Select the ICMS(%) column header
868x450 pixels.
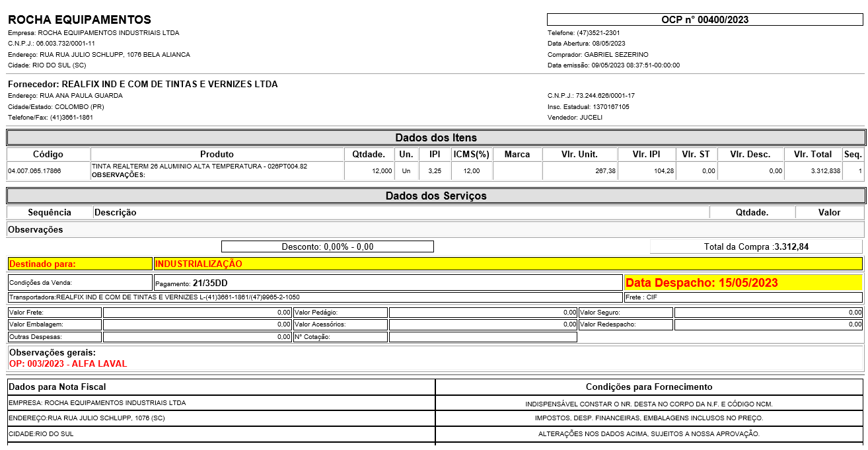click(x=472, y=154)
